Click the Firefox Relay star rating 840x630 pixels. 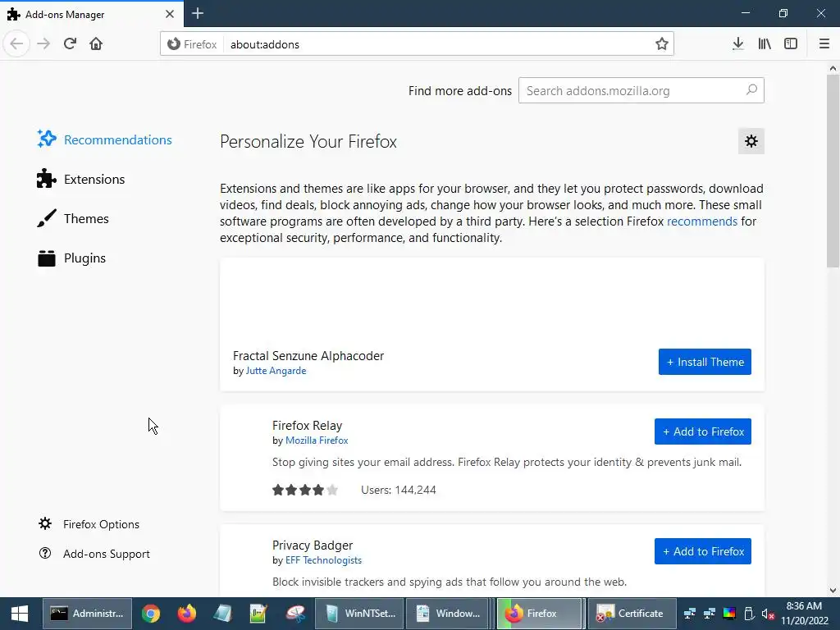coord(305,490)
